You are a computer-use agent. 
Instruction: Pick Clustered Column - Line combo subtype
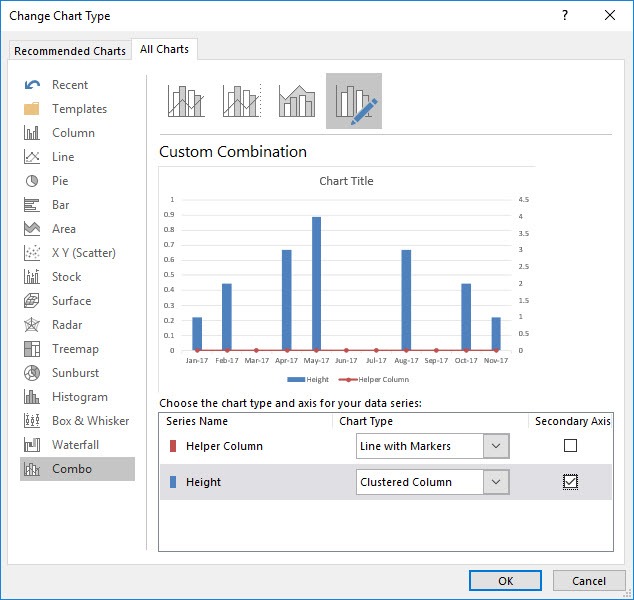[186, 101]
